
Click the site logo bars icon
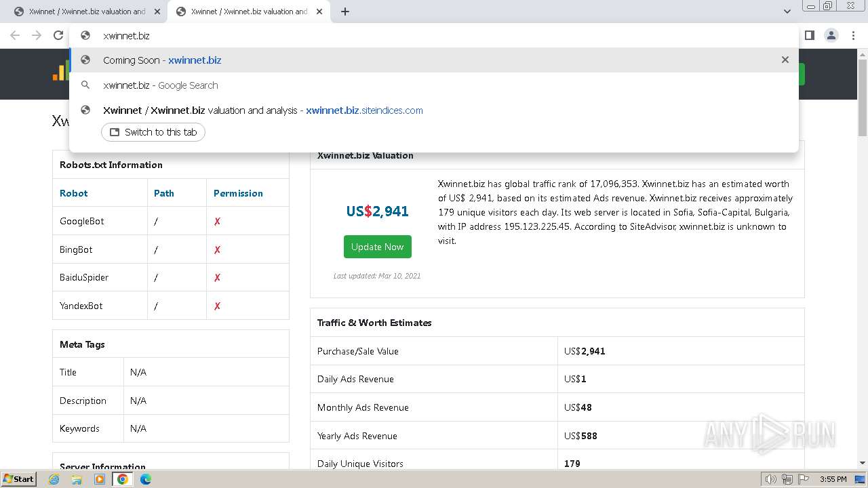[60, 72]
